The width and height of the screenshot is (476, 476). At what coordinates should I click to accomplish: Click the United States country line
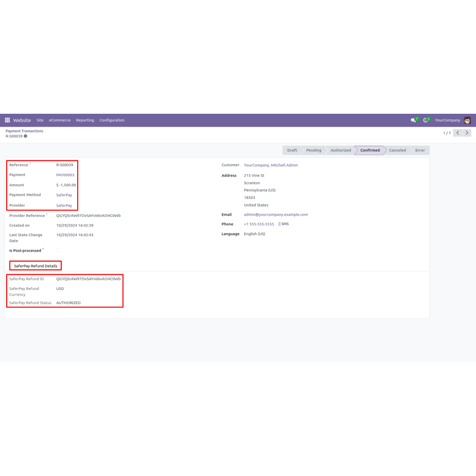coord(256,205)
